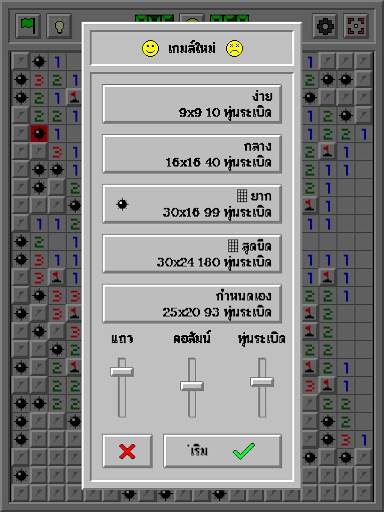The width and height of the screenshot is (384, 512).
Task: Select the easy 9x9 10 mines option
Action: pos(192,104)
